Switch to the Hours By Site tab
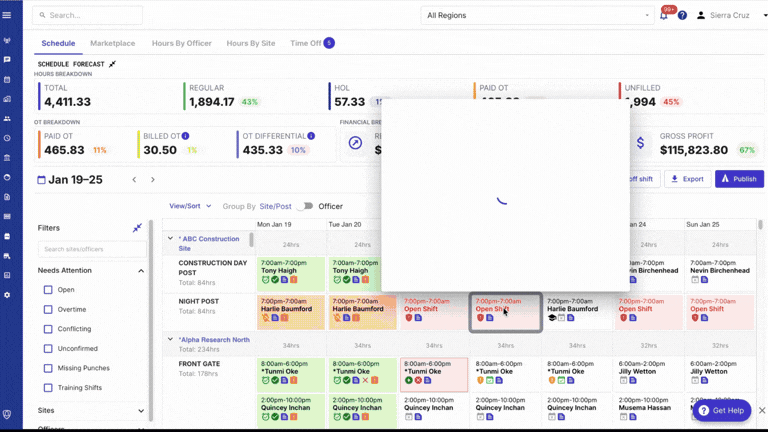Screen dimensions: 768x432 [x=251, y=43]
